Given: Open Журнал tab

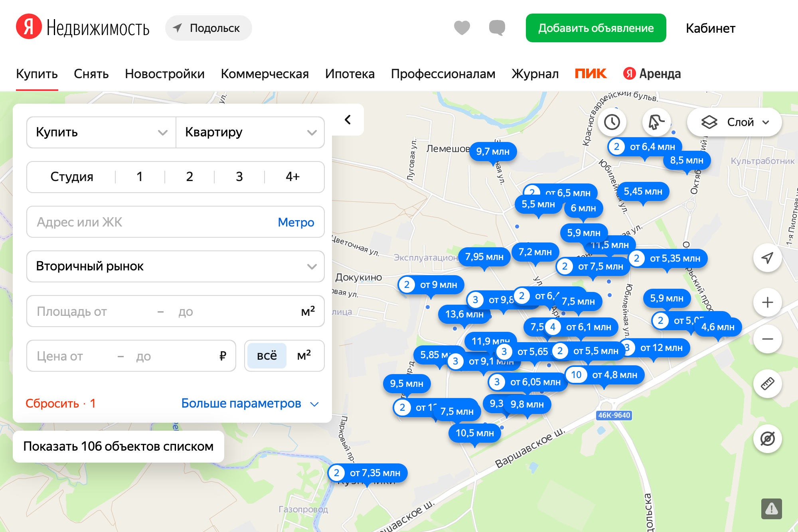Looking at the screenshot, I should pyautogui.click(x=535, y=74).
